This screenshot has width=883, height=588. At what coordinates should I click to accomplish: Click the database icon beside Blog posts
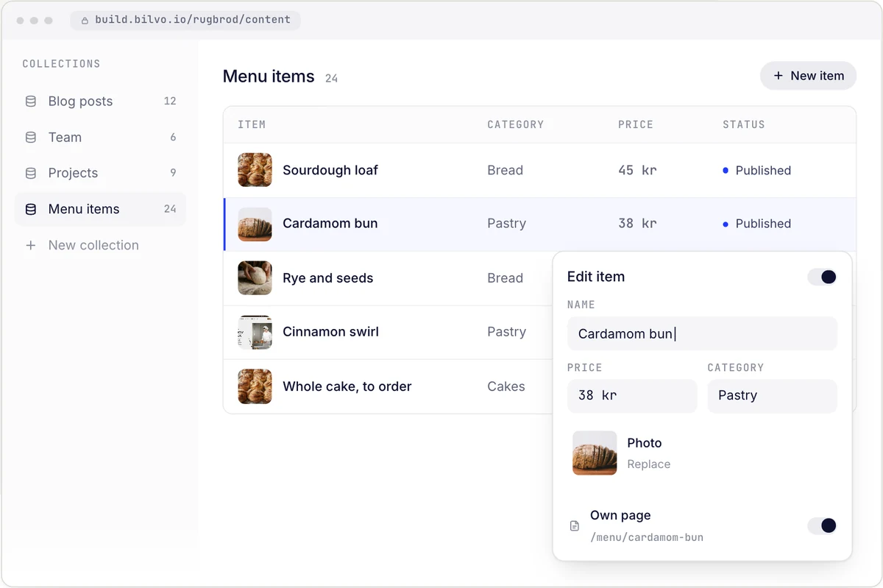click(x=31, y=102)
